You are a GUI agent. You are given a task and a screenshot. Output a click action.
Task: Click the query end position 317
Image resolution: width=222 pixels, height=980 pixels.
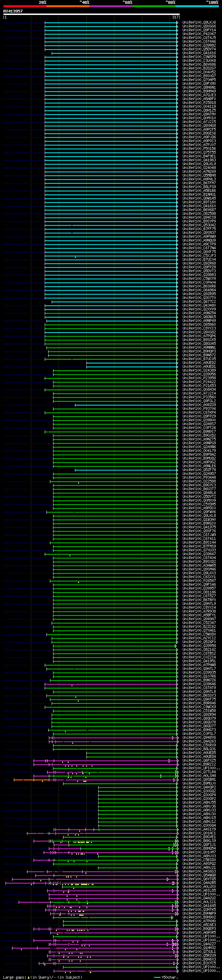(x=175, y=17)
